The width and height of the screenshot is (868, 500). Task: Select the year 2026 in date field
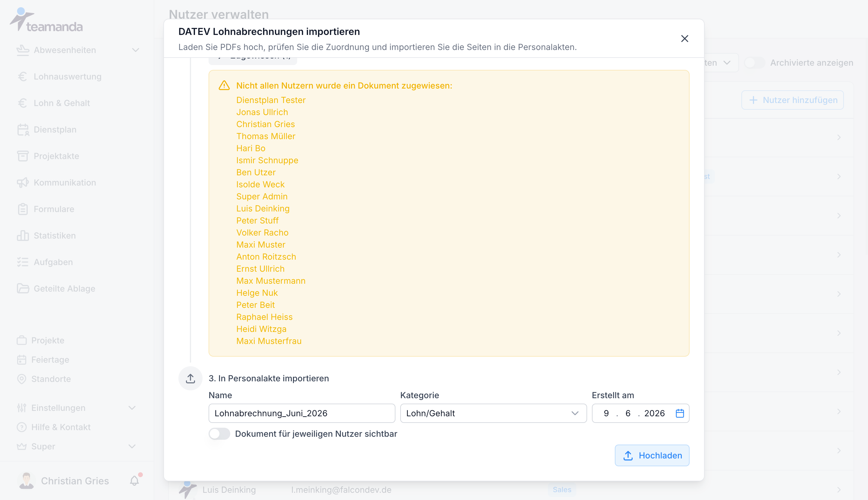pos(654,413)
